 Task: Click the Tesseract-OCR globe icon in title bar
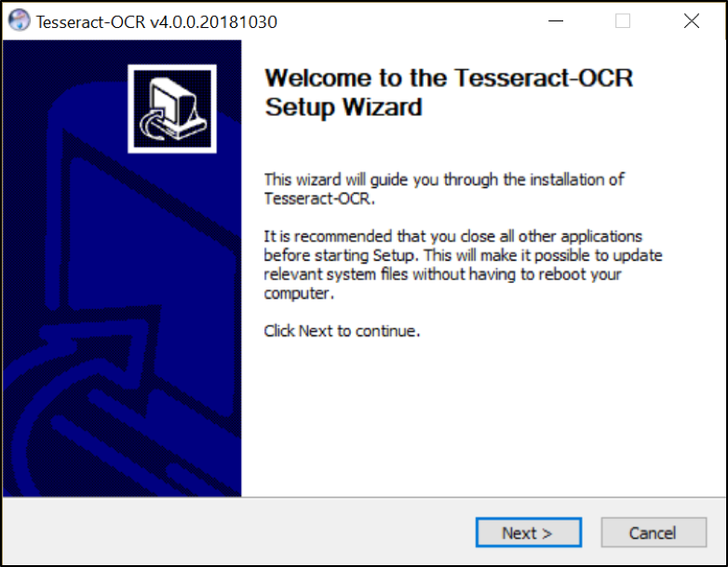tap(19, 20)
